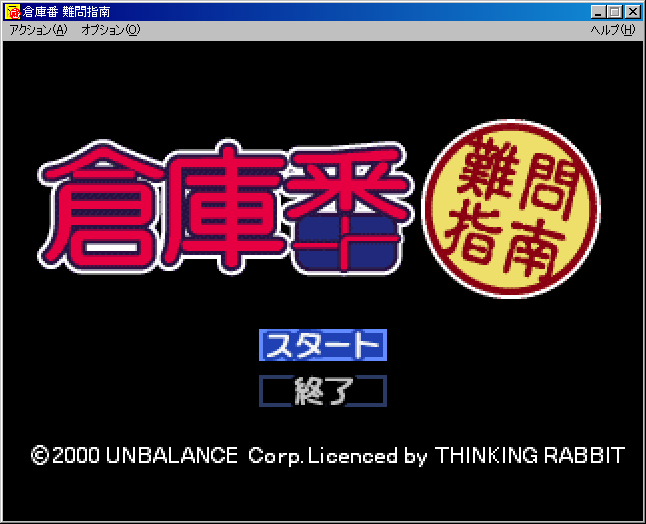Open the アクション(A) menu
646x524 pixels.
click(38, 30)
